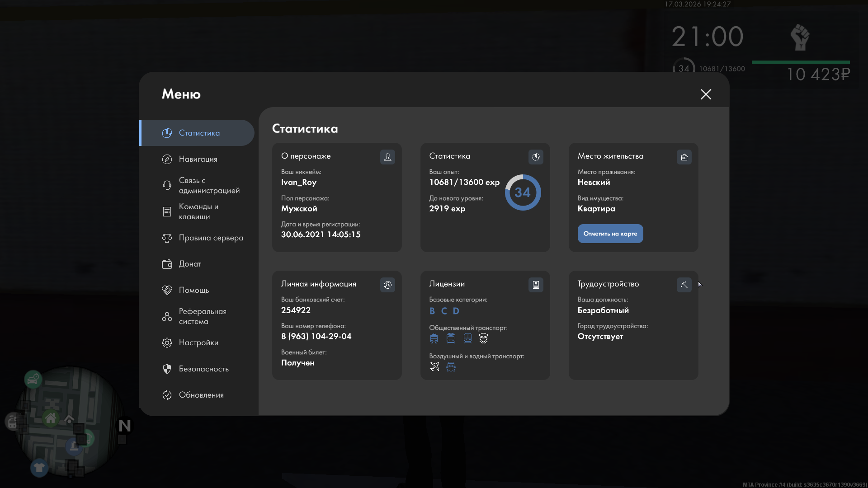Click the green home marker on minimap

[51, 418]
